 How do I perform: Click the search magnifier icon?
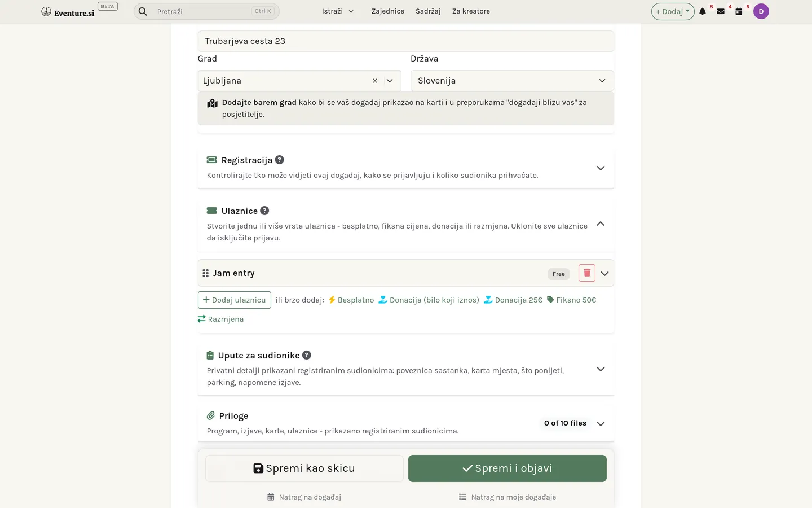coord(143,11)
